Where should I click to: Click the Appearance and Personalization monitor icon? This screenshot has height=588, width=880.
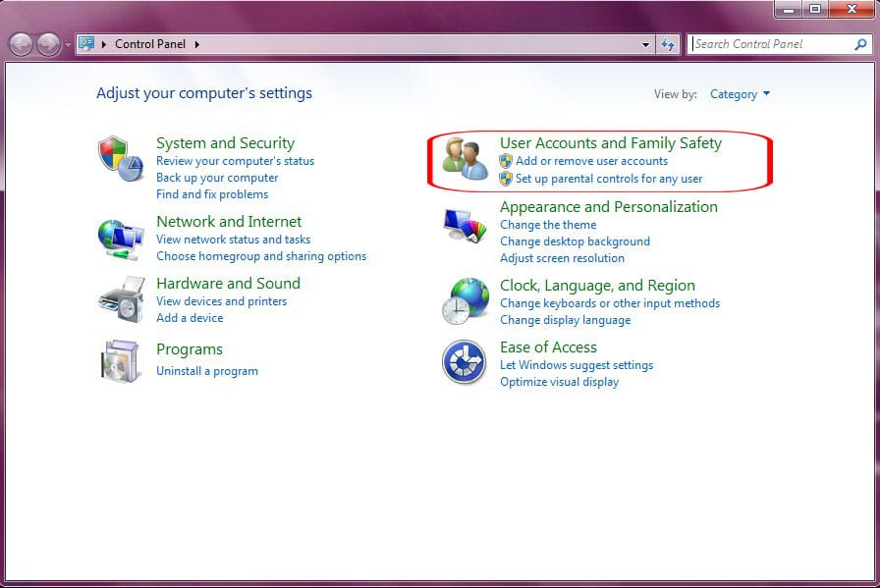465,225
